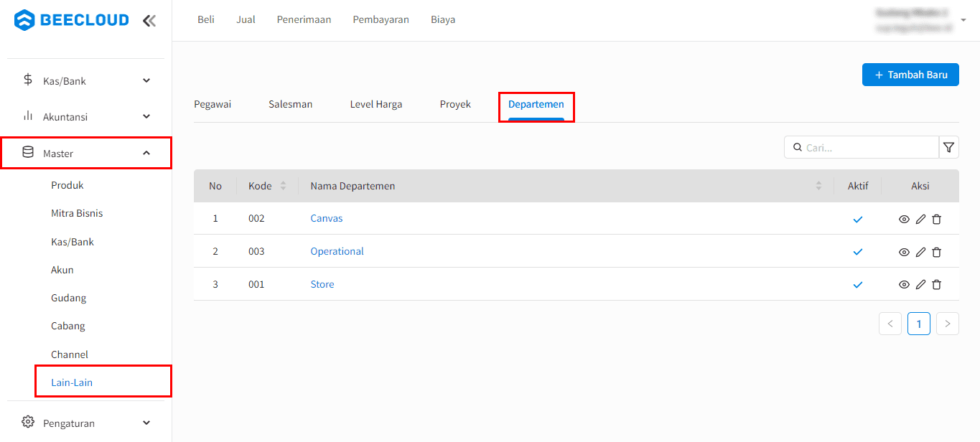The width and height of the screenshot is (980, 442).
Task: Open the Level Harga tab
Action: click(x=375, y=105)
